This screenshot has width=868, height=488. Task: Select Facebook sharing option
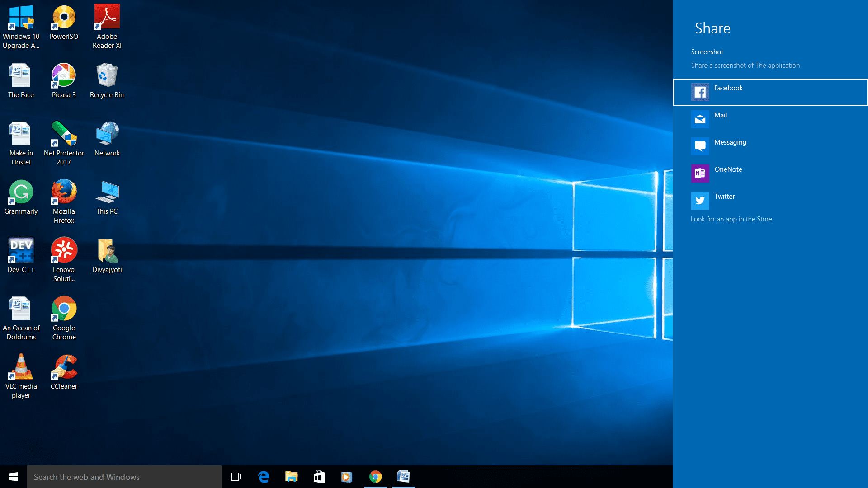[x=770, y=92]
